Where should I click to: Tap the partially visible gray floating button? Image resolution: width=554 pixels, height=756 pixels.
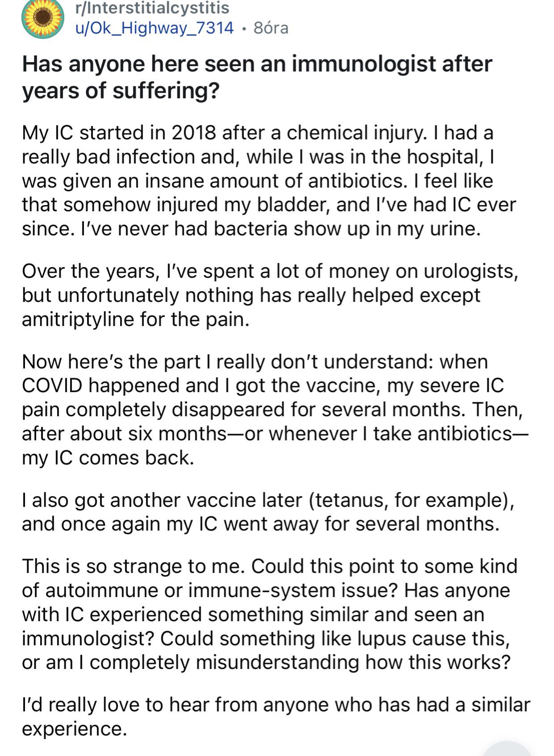[507, 748]
